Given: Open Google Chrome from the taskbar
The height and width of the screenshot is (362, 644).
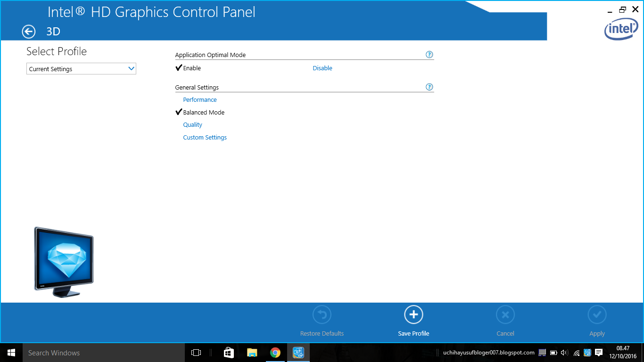Looking at the screenshot, I should click(x=275, y=353).
